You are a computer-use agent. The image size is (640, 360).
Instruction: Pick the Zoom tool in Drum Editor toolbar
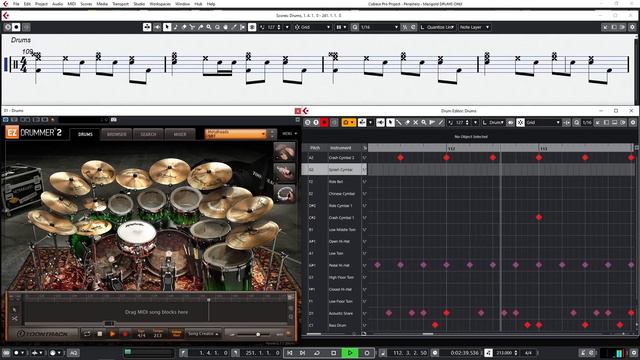click(424, 122)
